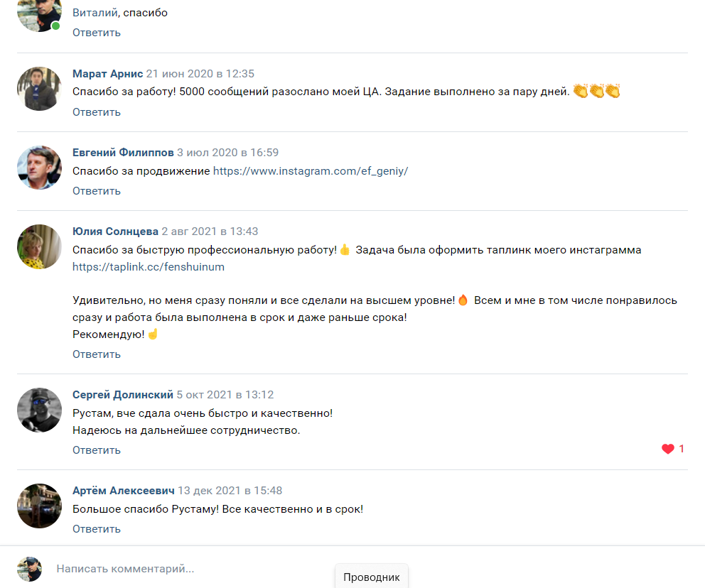
Task: Click the Проводник taskbar tooltip
Action: point(372,577)
